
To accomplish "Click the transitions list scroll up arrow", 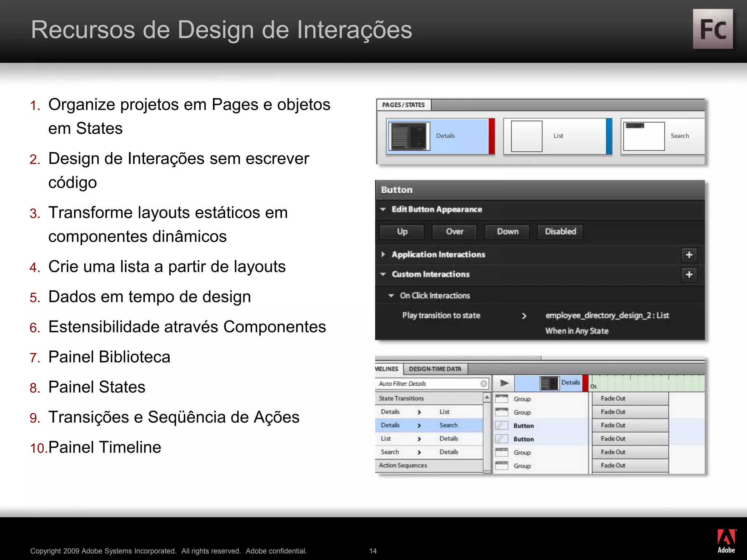I will (x=487, y=397).
